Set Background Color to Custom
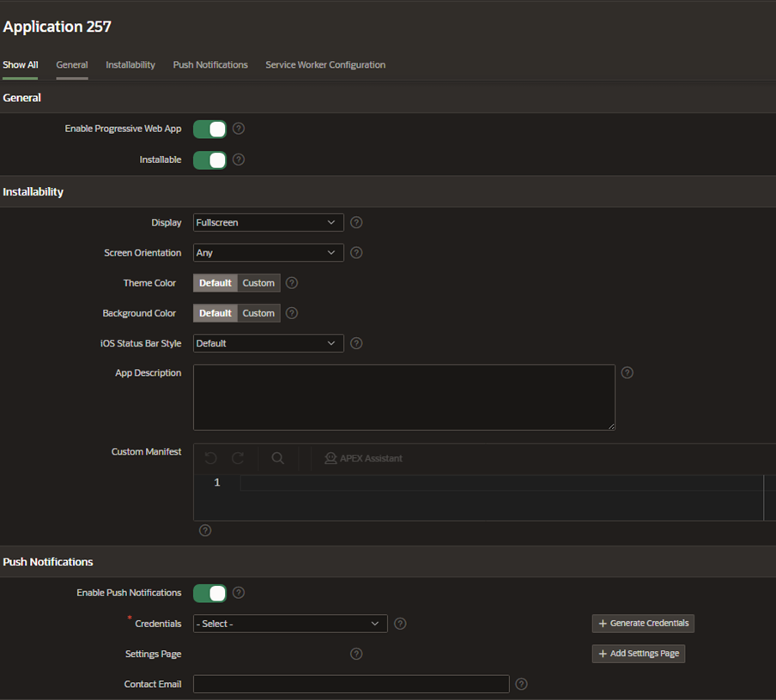This screenshot has height=700, width=776. pos(258,313)
